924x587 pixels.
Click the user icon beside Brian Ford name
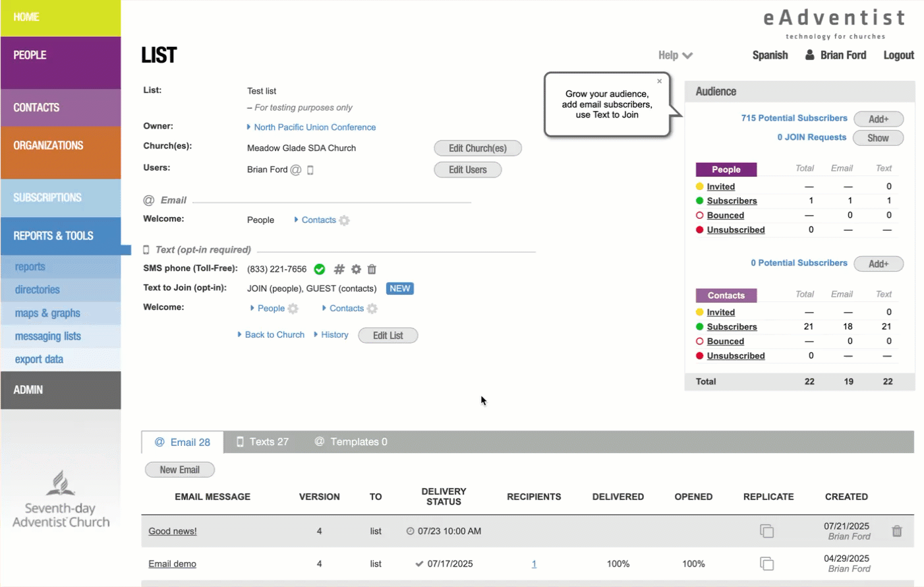click(x=809, y=55)
